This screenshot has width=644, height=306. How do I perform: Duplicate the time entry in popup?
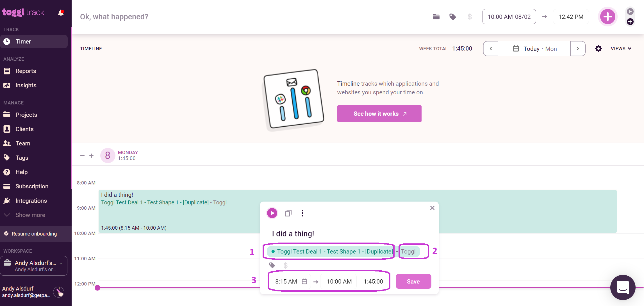[288, 213]
